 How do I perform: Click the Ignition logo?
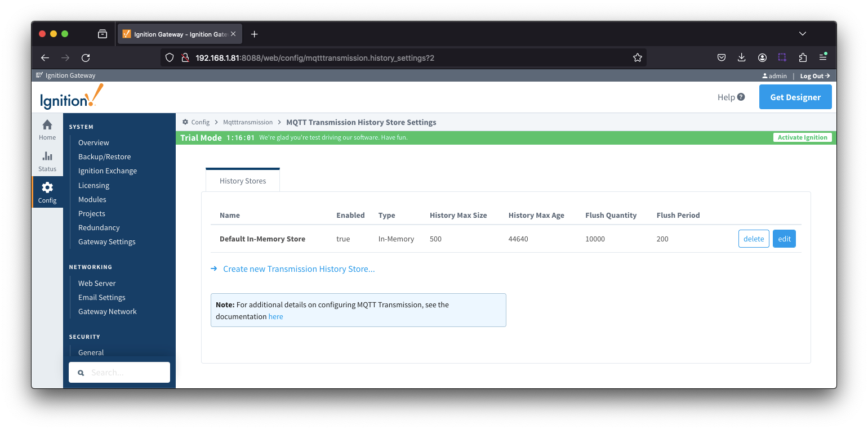tap(72, 97)
